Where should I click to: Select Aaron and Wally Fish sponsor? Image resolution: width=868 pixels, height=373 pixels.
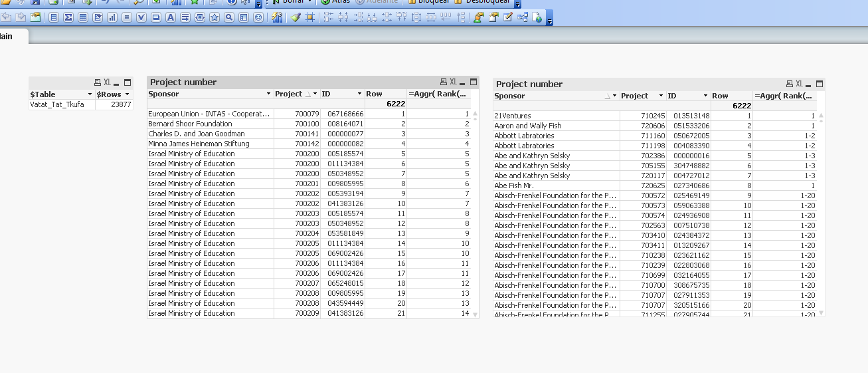pos(557,126)
